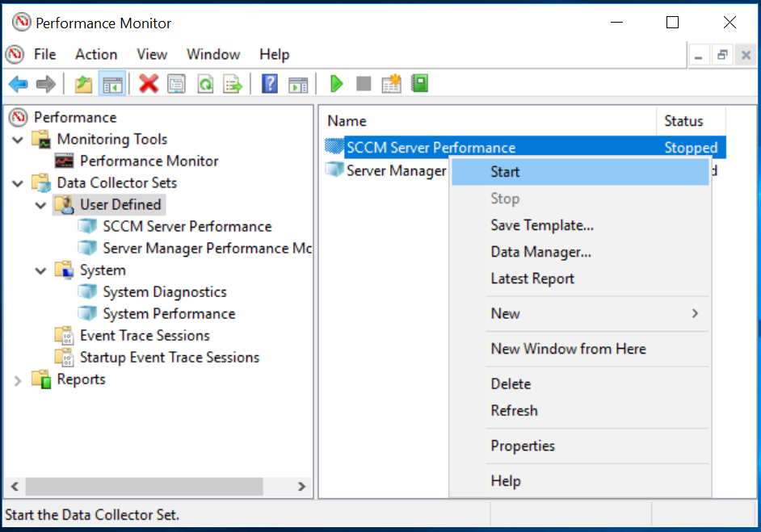Click the Back arrow in the toolbar
Viewport: 761px width, 532px height.
pos(19,85)
